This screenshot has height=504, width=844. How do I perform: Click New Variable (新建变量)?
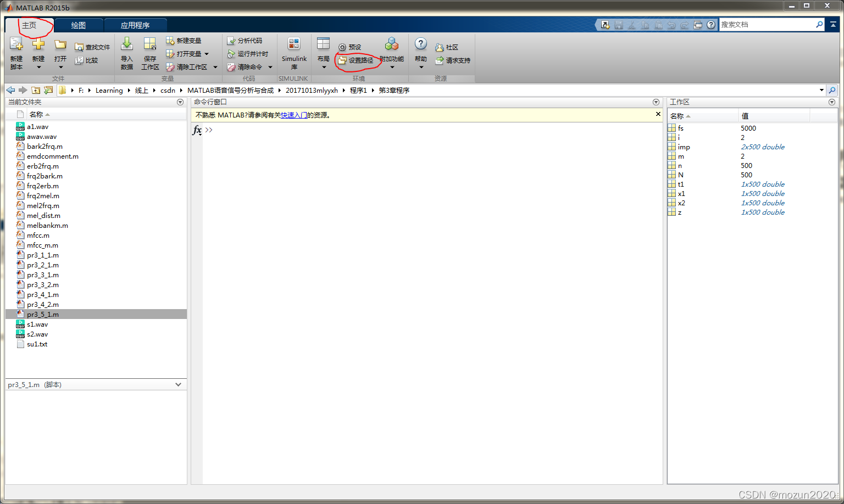(184, 41)
